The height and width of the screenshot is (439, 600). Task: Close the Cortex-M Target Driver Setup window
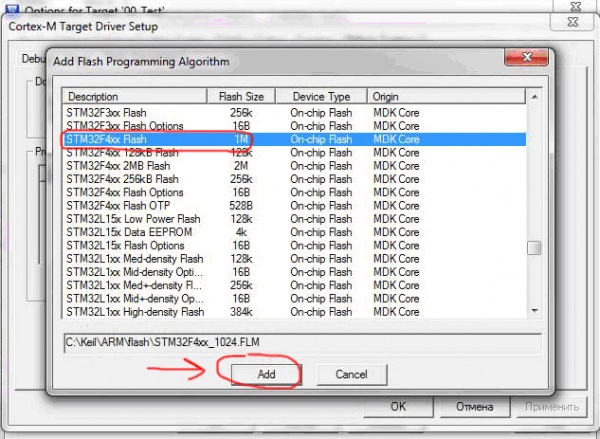(x=572, y=22)
